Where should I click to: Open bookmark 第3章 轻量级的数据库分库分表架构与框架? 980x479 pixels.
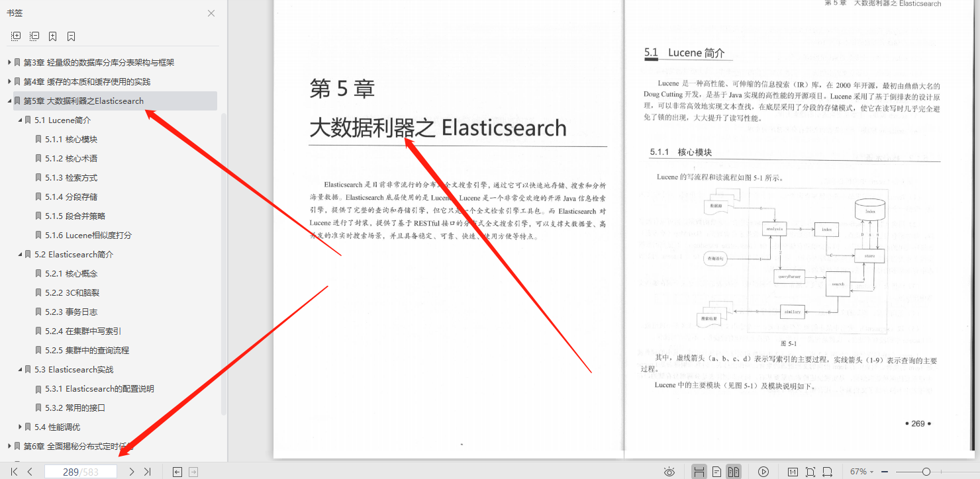[x=99, y=62]
